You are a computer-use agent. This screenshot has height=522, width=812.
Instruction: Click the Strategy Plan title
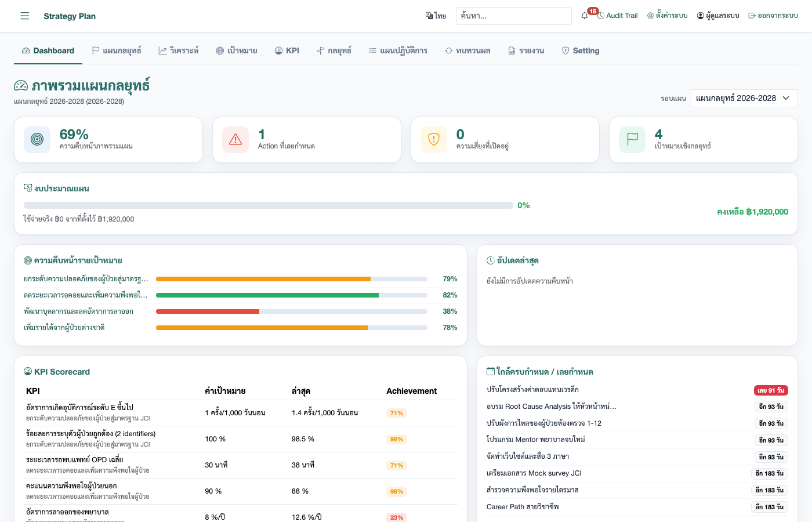[x=70, y=16]
